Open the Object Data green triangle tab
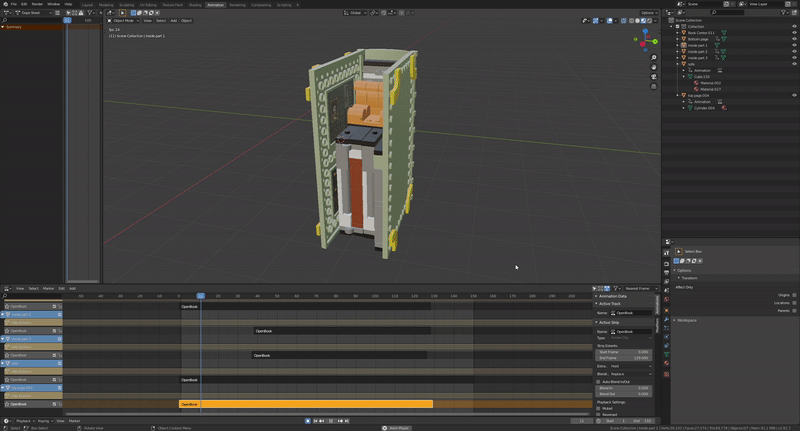Screen dimensions: 800x431 click(666, 354)
